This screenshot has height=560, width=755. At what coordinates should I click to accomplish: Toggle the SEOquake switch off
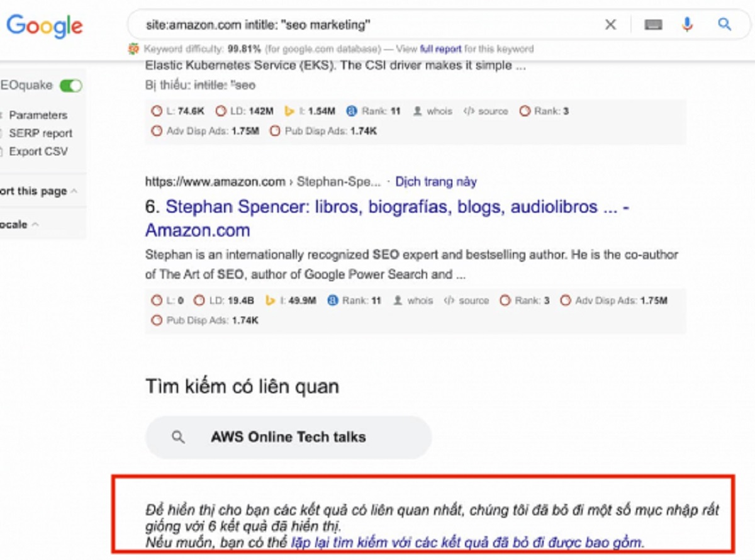coord(70,86)
